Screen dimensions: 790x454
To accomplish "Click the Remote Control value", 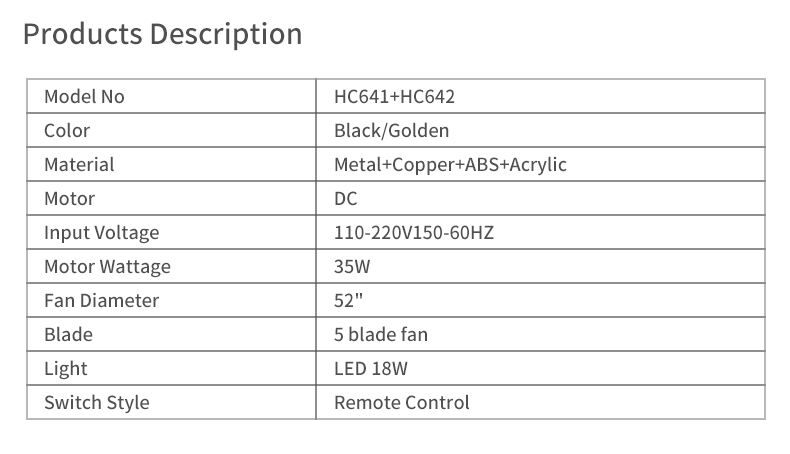I will point(402,403).
